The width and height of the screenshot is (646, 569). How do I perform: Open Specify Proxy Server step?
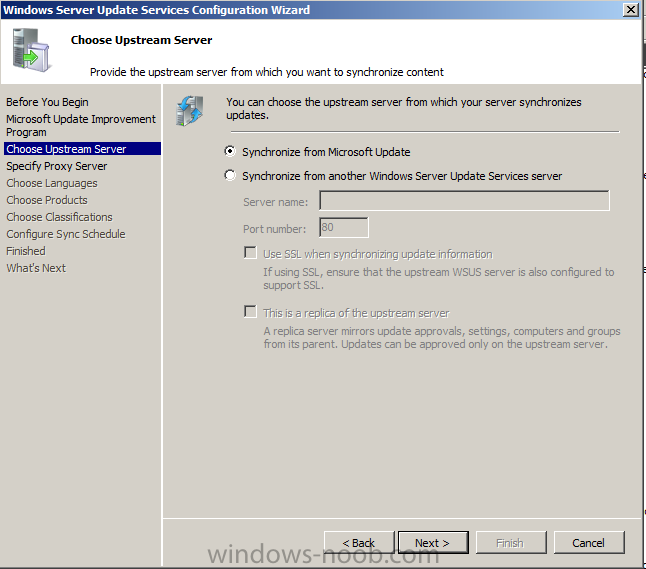[56, 166]
